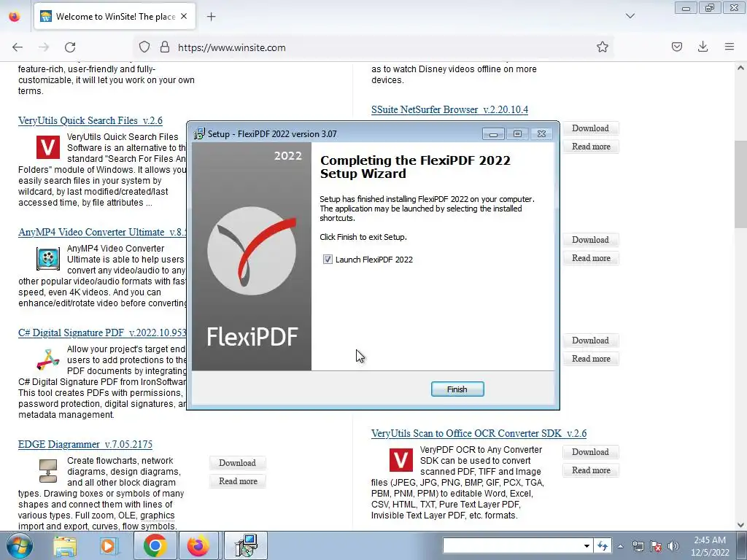
Task: Click taskbar address input field
Action: [x=512, y=545]
